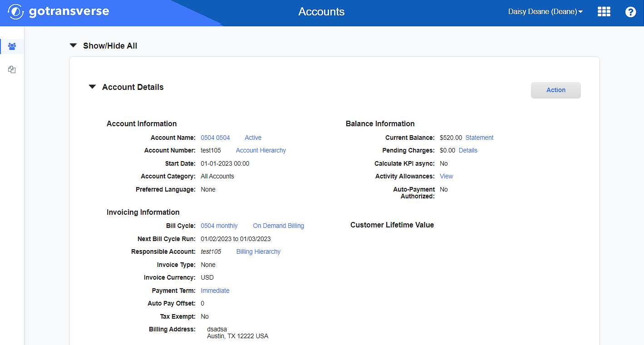
Task: Click the Active status link
Action: (253, 138)
